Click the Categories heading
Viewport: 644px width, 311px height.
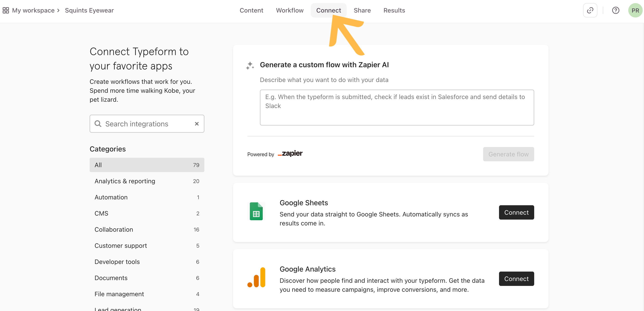[x=108, y=149]
